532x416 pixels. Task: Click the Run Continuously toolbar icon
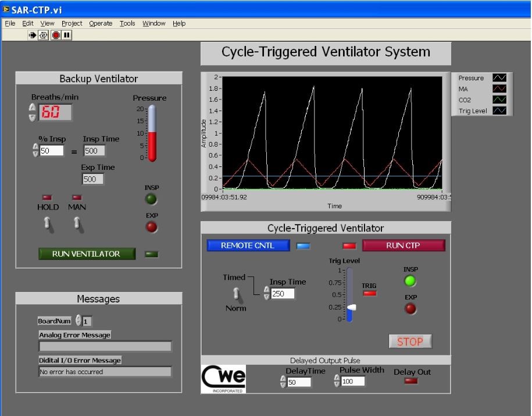coord(44,35)
